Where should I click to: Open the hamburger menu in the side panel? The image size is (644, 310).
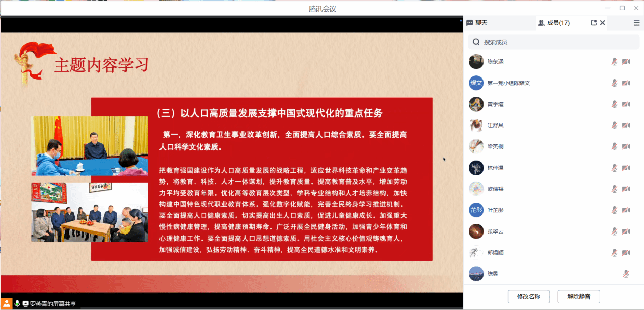(x=636, y=23)
